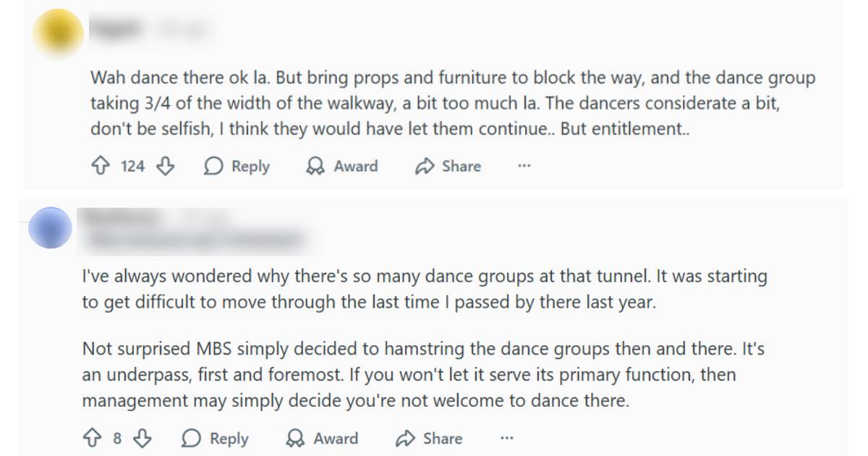Click the second commenter's blurred username
The width and height of the screenshot is (868, 456).
click(119, 217)
